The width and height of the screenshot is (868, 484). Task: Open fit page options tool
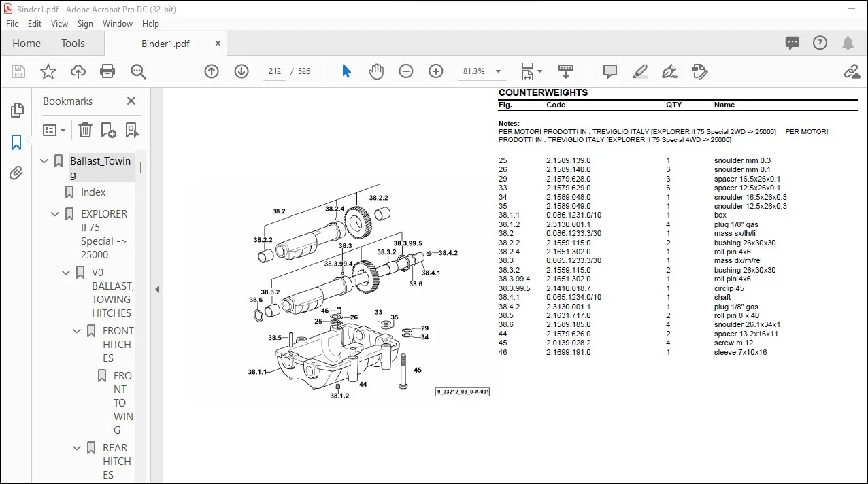(x=531, y=71)
